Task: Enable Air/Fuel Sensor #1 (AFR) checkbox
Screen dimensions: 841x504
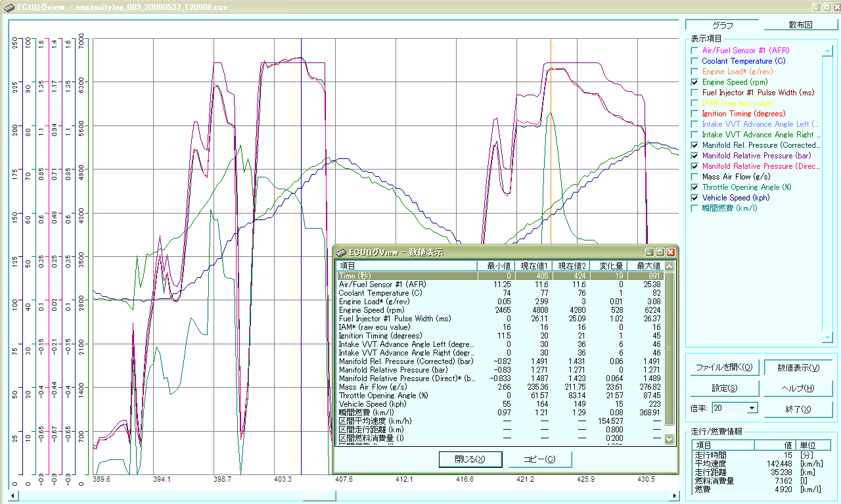Action: tap(694, 51)
